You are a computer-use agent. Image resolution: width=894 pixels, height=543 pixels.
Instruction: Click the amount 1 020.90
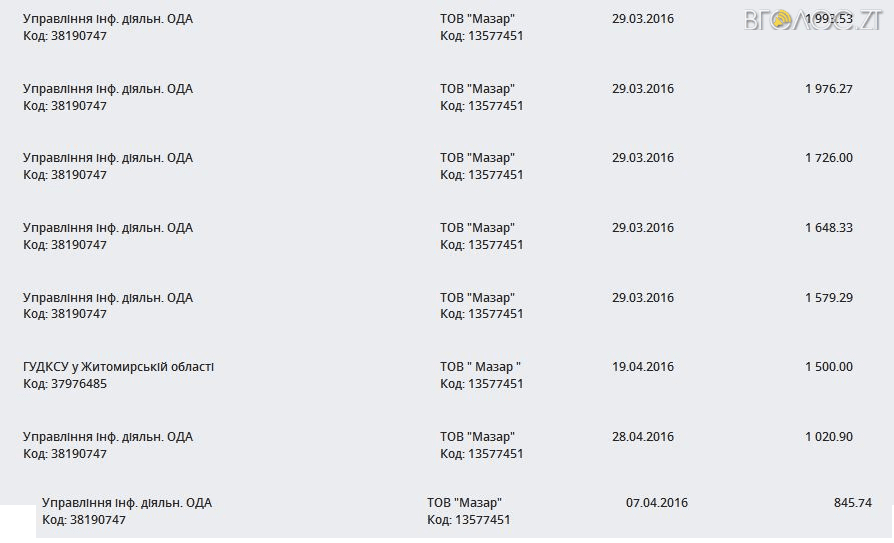tap(828, 437)
